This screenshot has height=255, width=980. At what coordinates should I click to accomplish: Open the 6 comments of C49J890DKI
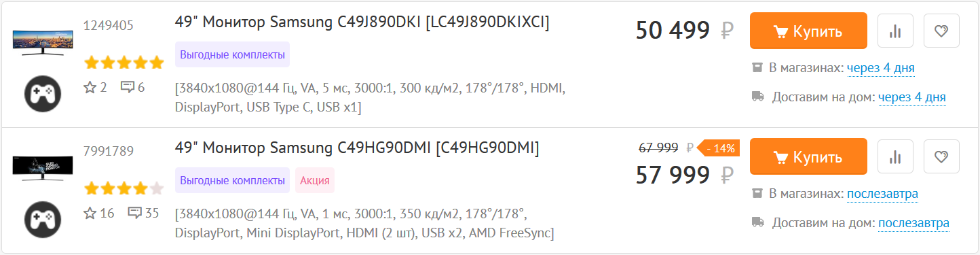pos(133,87)
